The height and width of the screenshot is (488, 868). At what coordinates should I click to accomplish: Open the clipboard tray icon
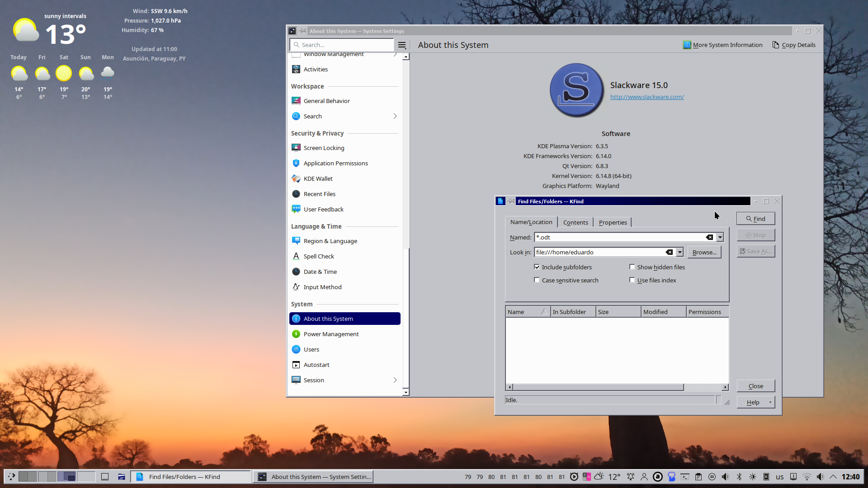pyautogui.click(x=698, y=477)
